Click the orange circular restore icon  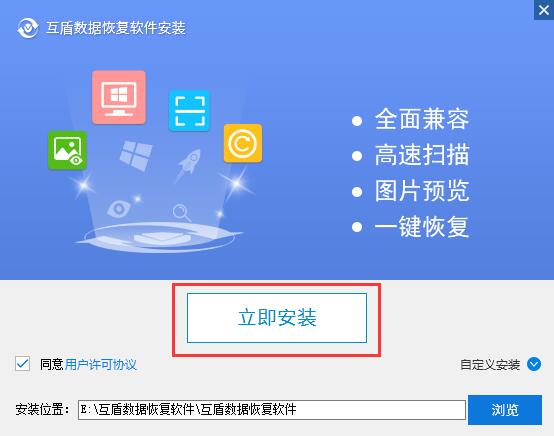pyautogui.click(x=243, y=143)
